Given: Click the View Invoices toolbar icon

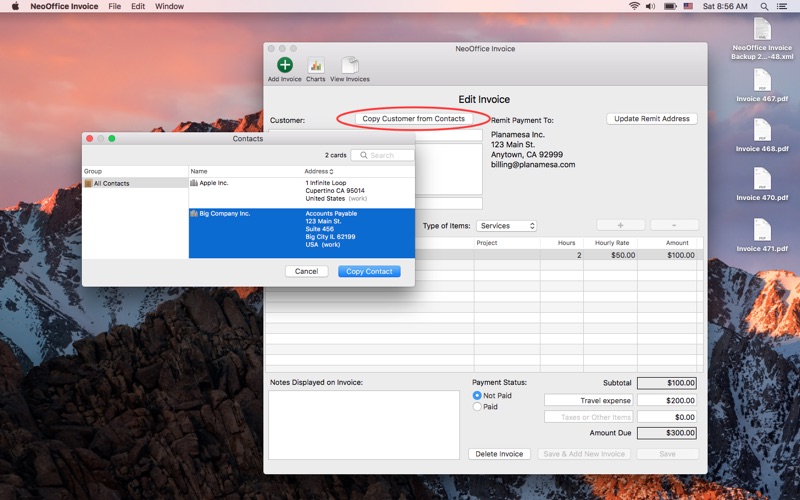Looking at the screenshot, I should [x=350, y=65].
